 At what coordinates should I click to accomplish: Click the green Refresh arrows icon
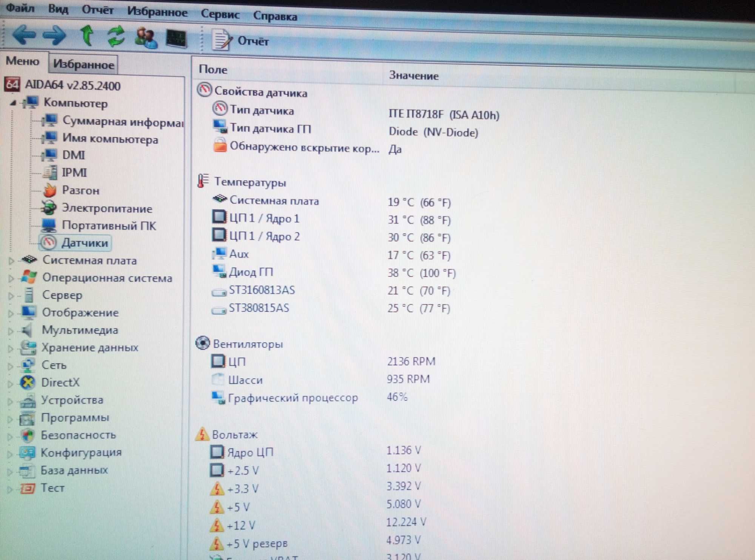click(116, 36)
